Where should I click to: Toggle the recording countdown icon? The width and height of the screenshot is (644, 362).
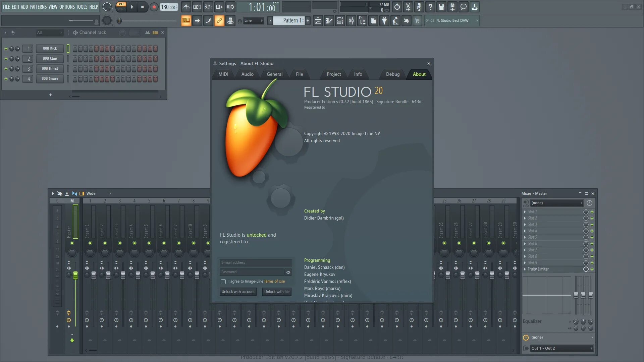pyautogui.click(x=208, y=7)
